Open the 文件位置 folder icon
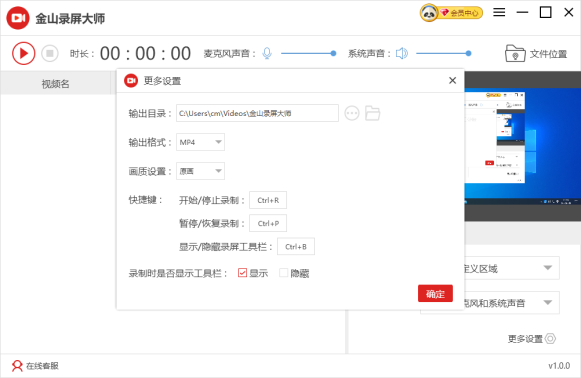 pos(515,53)
